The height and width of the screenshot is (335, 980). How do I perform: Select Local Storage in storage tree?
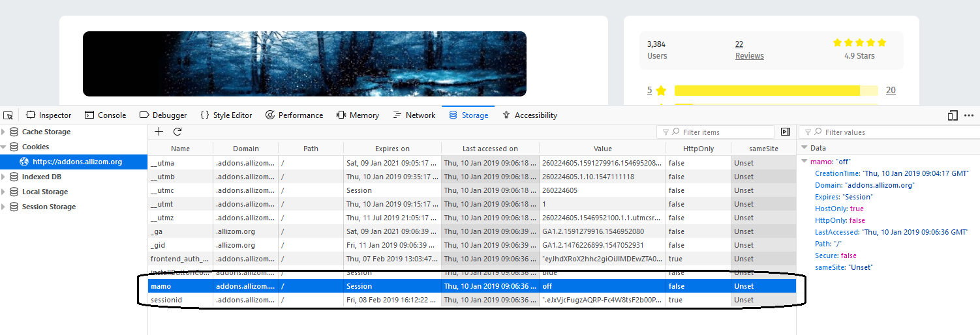(45, 192)
